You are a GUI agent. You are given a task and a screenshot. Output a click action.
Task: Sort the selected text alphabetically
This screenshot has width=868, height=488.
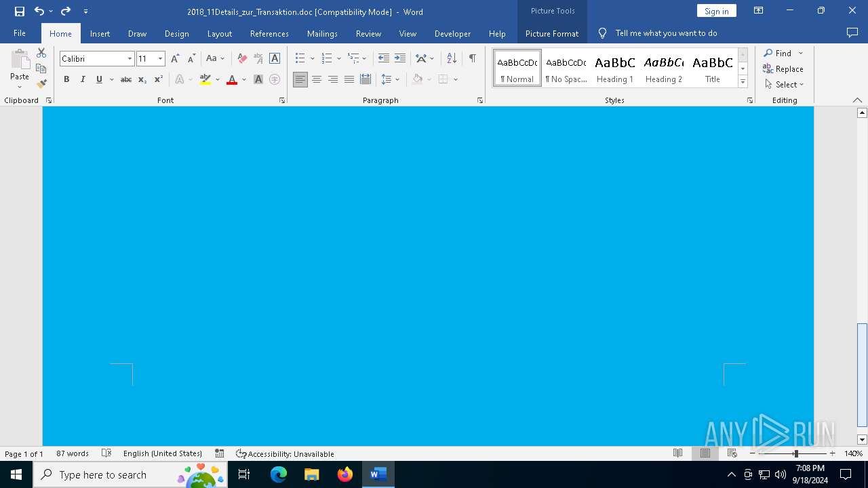coord(452,58)
